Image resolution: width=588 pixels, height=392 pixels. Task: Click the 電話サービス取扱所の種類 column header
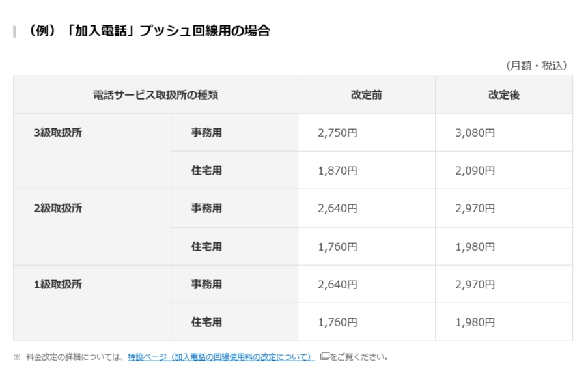pyautogui.click(x=155, y=95)
